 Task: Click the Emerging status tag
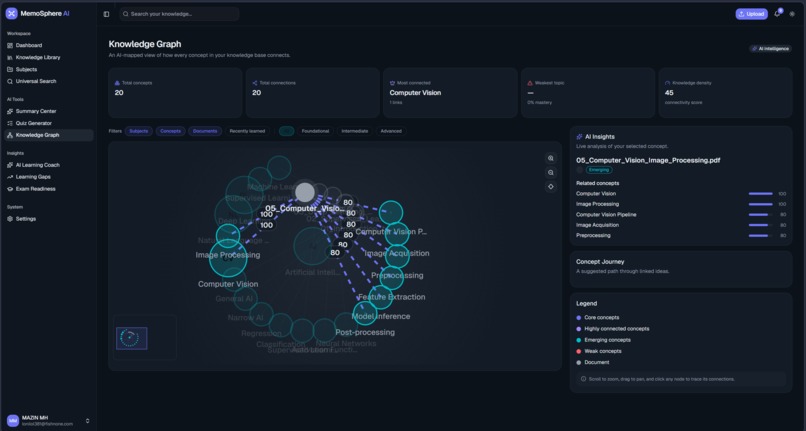pos(599,170)
